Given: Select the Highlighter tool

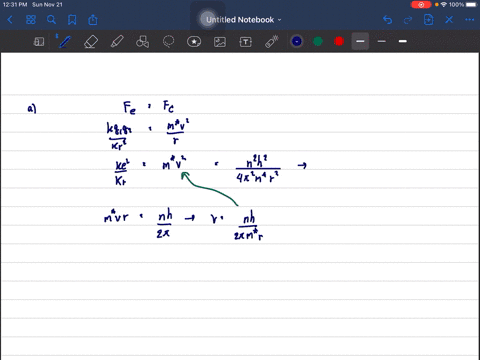Looking at the screenshot, I should (117, 42).
